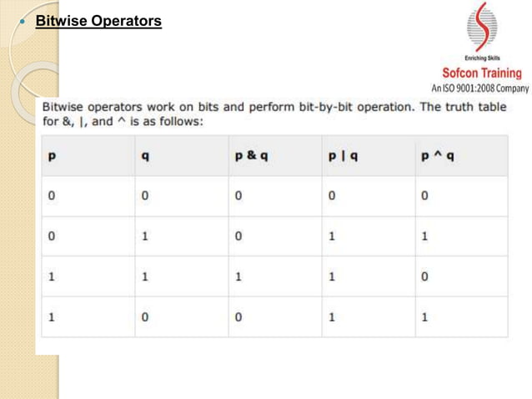Select the 'p' column header
The height and width of the screenshot is (399, 532).
[x=88, y=156]
